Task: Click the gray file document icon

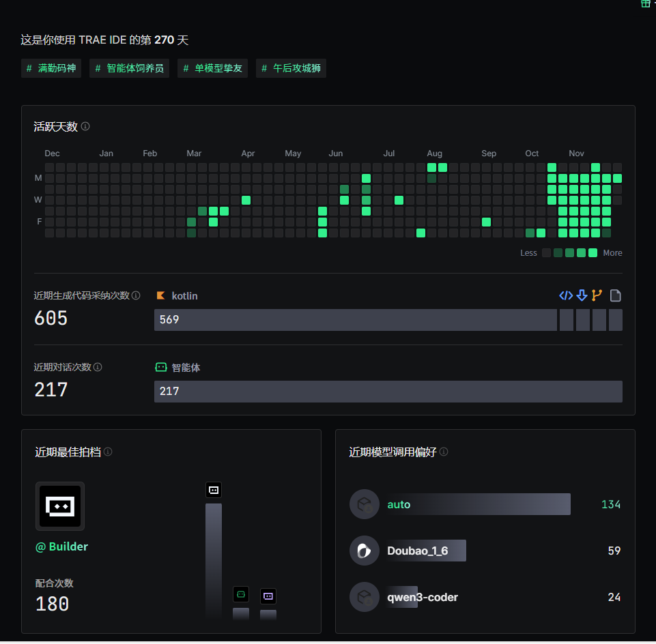Action: (x=615, y=295)
